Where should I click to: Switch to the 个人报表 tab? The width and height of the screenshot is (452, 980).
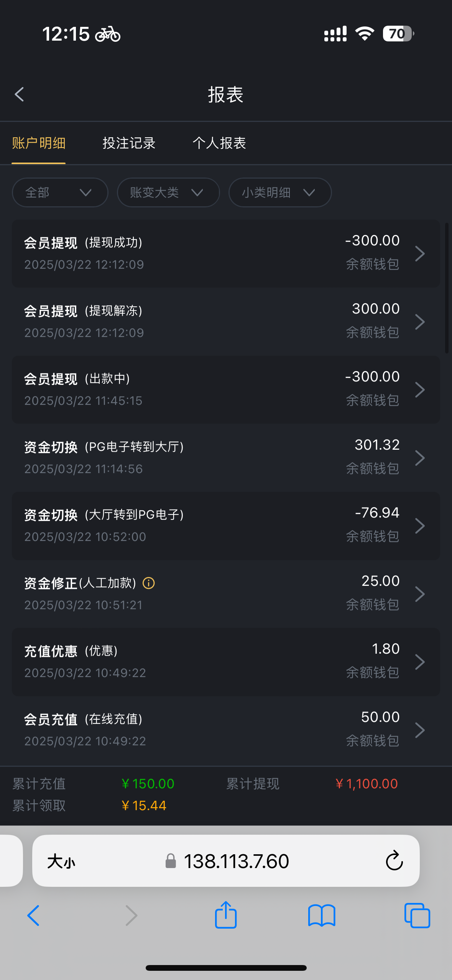pos(219,143)
